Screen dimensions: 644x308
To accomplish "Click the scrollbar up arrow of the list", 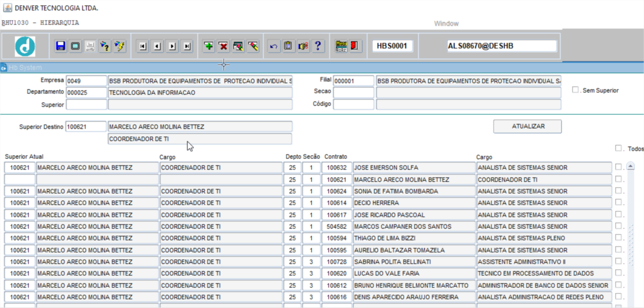I will (630, 167).
